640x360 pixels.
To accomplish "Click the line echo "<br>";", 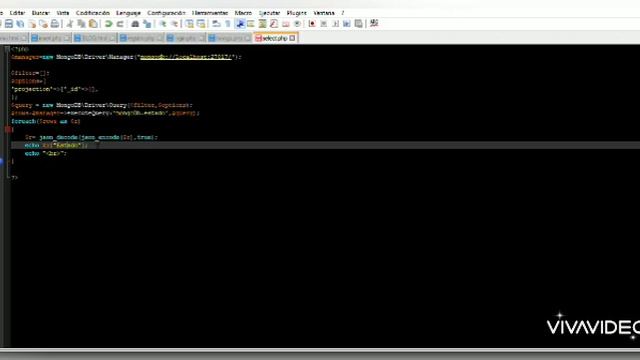I will [45, 153].
